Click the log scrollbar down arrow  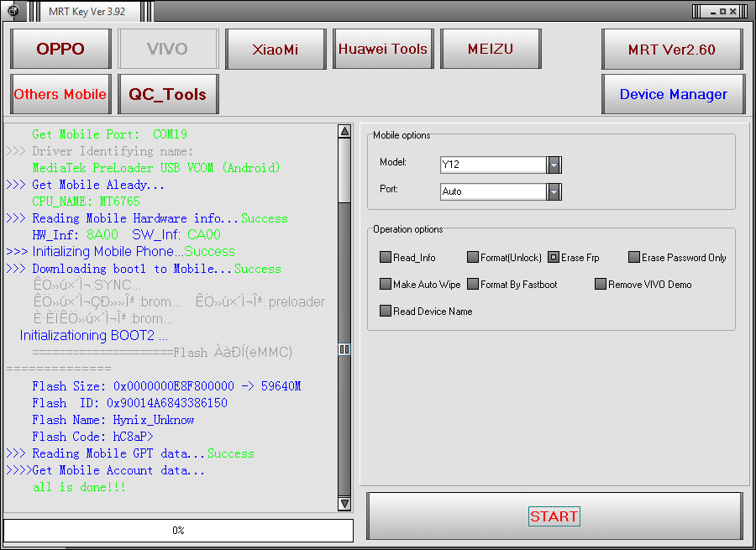(344, 504)
